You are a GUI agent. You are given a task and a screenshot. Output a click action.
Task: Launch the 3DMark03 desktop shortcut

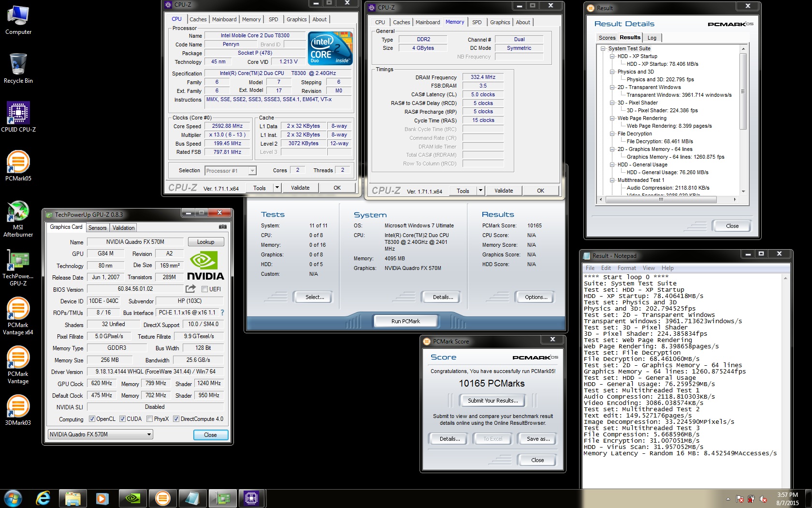[18, 410]
